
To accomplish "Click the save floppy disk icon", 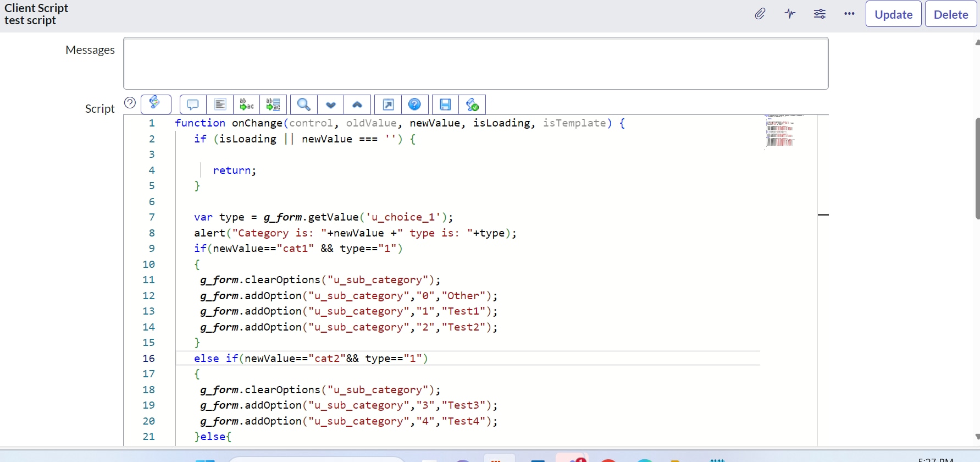I will point(445,105).
